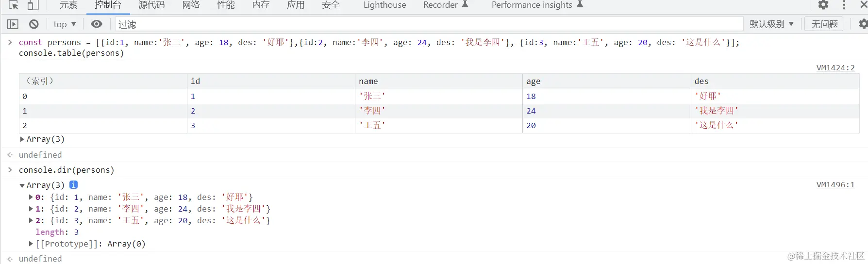Switch to the 网络 tab
The height and width of the screenshot is (264, 868).
[191, 5]
